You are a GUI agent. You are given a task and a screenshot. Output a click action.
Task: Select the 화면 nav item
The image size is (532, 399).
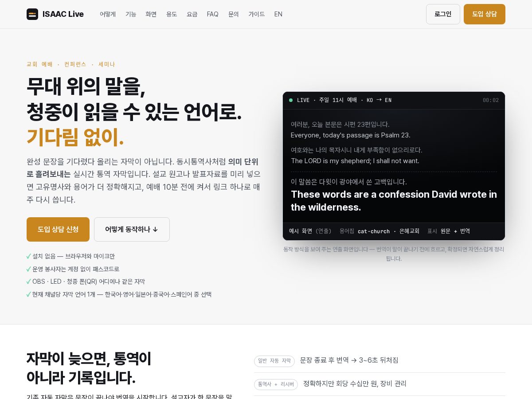(x=151, y=14)
